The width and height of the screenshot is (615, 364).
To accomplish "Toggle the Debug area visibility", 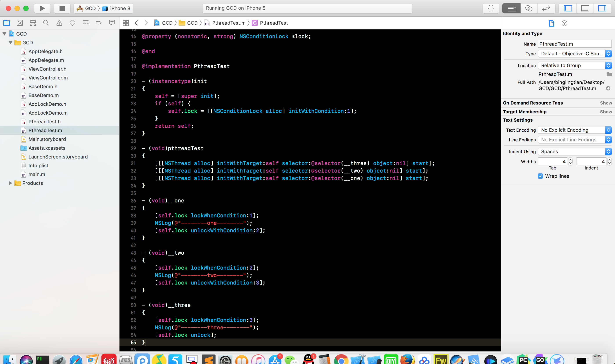I will click(585, 8).
